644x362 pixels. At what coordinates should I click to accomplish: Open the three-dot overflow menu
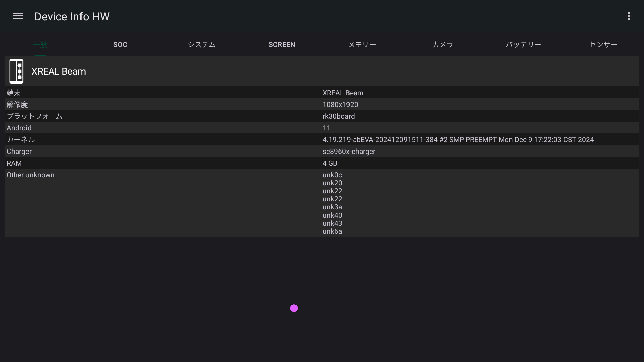pyautogui.click(x=629, y=16)
